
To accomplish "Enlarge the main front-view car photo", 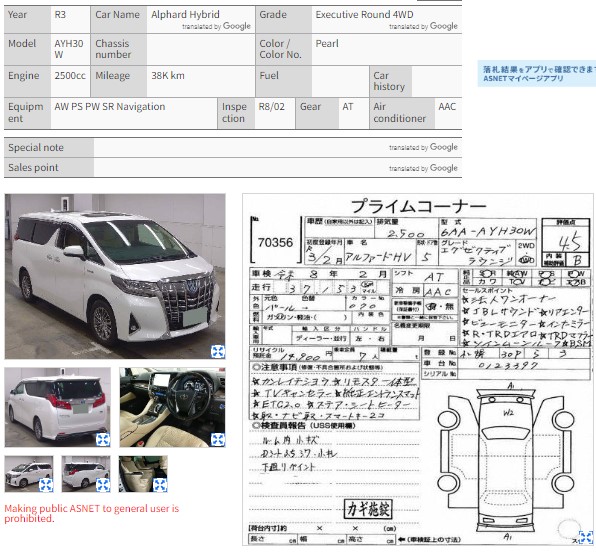I will [x=218, y=352].
